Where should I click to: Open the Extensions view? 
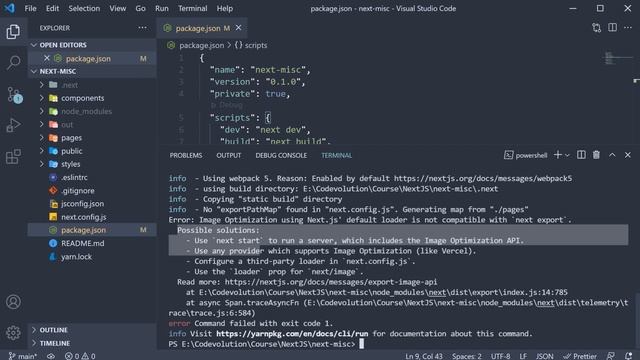click(13, 156)
